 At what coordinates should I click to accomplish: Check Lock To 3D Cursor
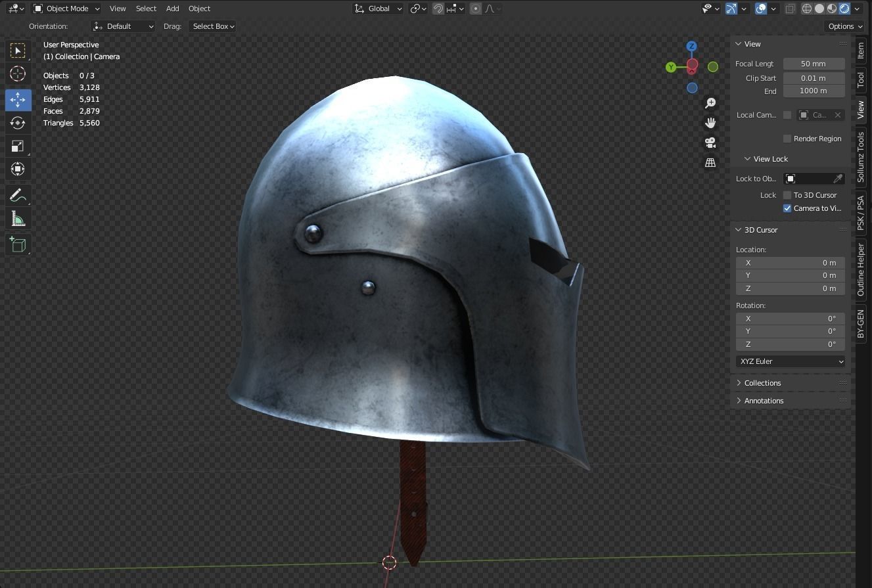(x=787, y=195)
